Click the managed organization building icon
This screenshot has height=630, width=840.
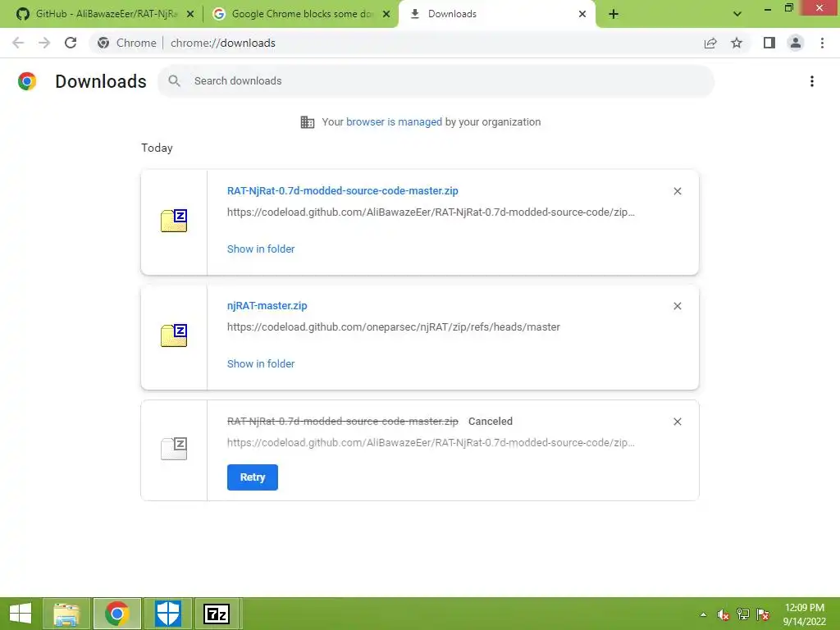click(x=308, y=122)
